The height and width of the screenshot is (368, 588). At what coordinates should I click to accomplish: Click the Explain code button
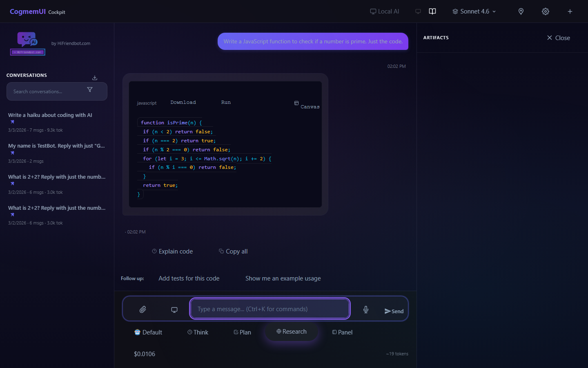(x=172, y=251)
